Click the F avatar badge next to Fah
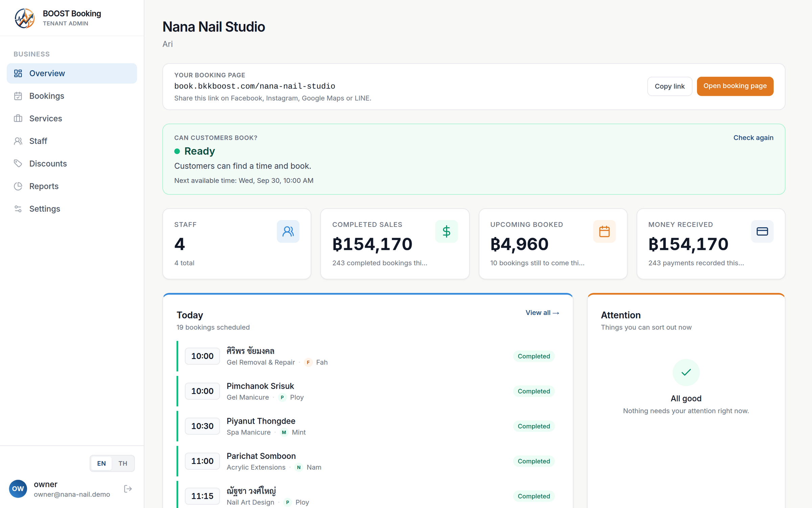 click(308, 362)
